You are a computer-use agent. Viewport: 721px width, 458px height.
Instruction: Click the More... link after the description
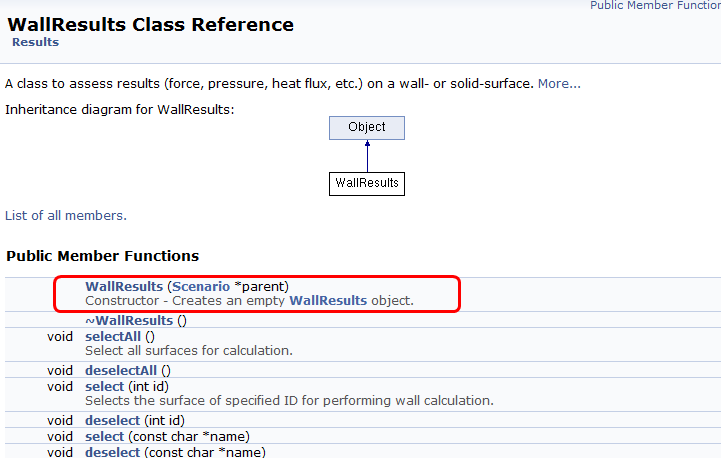click(559, 83)
